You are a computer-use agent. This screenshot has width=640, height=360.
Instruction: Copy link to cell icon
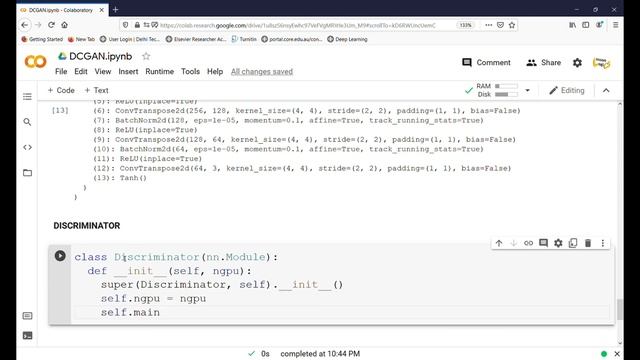click(528, 243)
